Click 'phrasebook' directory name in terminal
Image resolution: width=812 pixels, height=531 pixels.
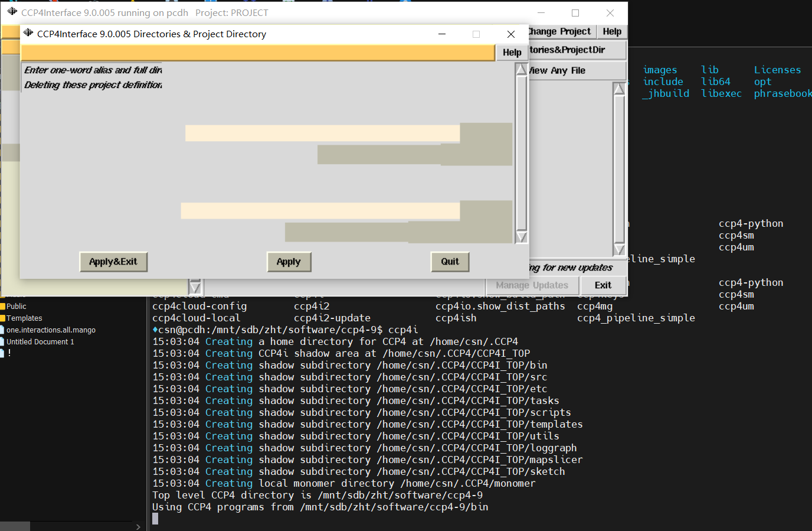point(782,93)
